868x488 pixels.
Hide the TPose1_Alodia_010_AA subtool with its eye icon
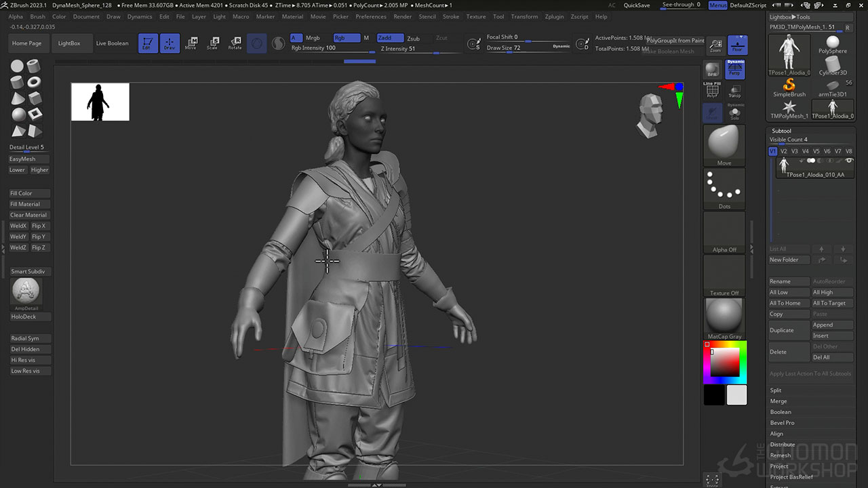(x=849, y=161)
